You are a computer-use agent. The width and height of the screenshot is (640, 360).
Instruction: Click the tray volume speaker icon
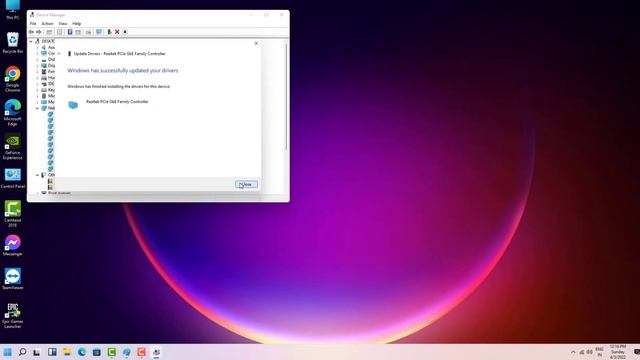point(590,352)
